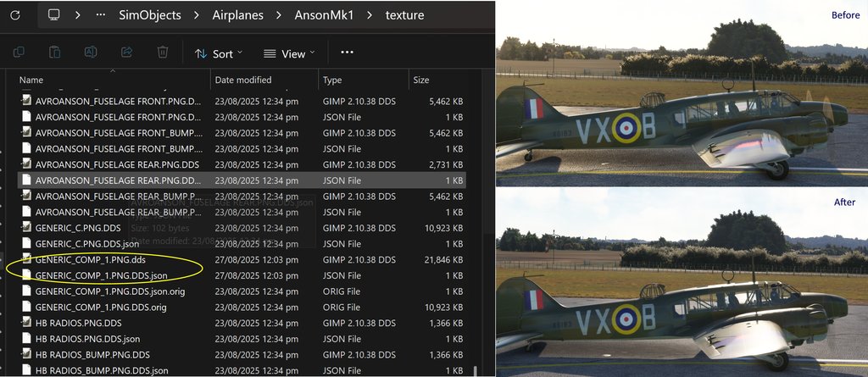Sort by Type column header

(x=332, y=80)
